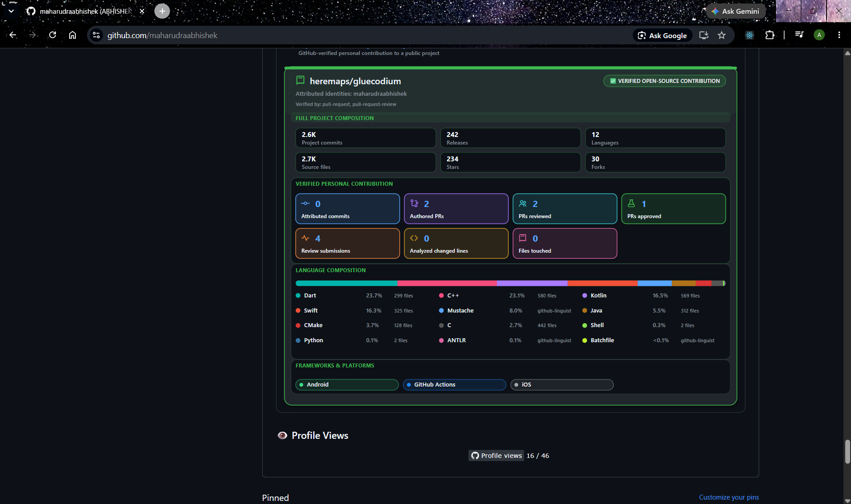Open the heremaps/gluecodium repository title
The height and width of the screenshot is (504, 851).
(355, 81)
